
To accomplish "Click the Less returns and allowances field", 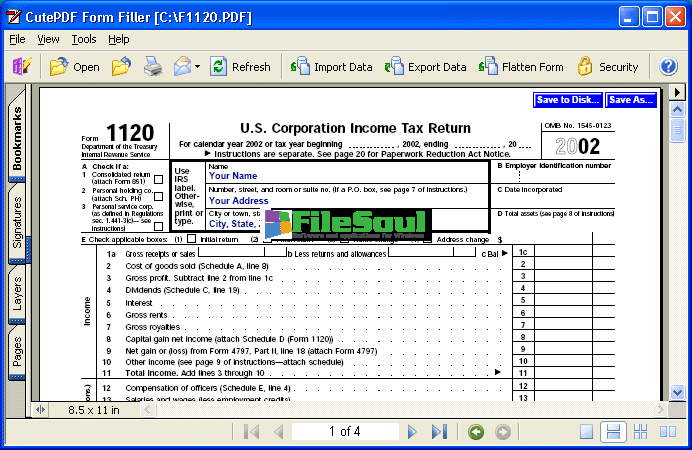I will click(x=432, y=252).
